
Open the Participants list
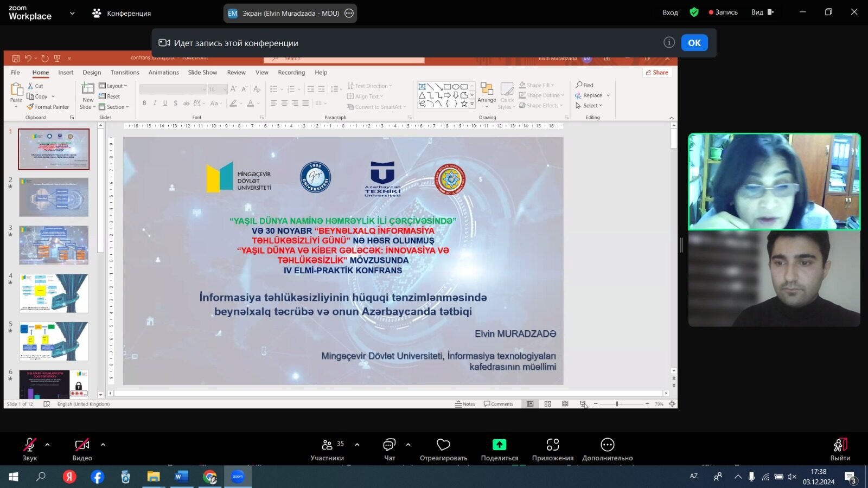[x=327, y=445]
